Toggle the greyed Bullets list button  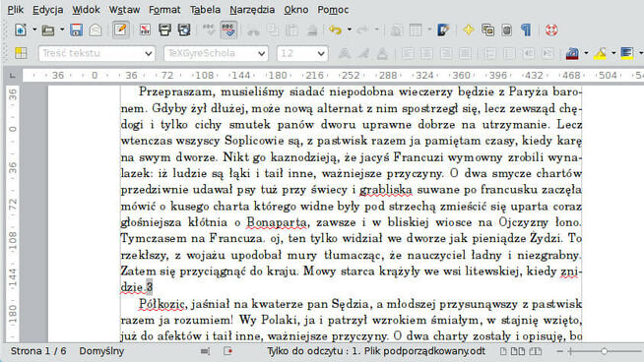[509, 53]
